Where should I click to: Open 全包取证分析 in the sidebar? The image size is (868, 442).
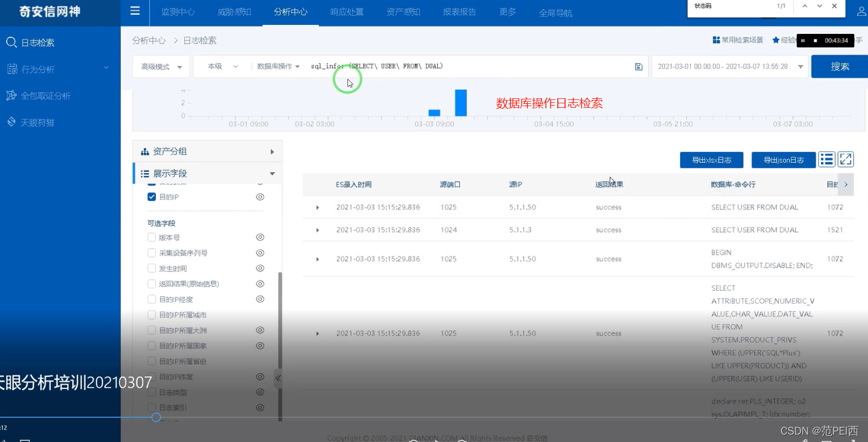(x=38, y=96)
